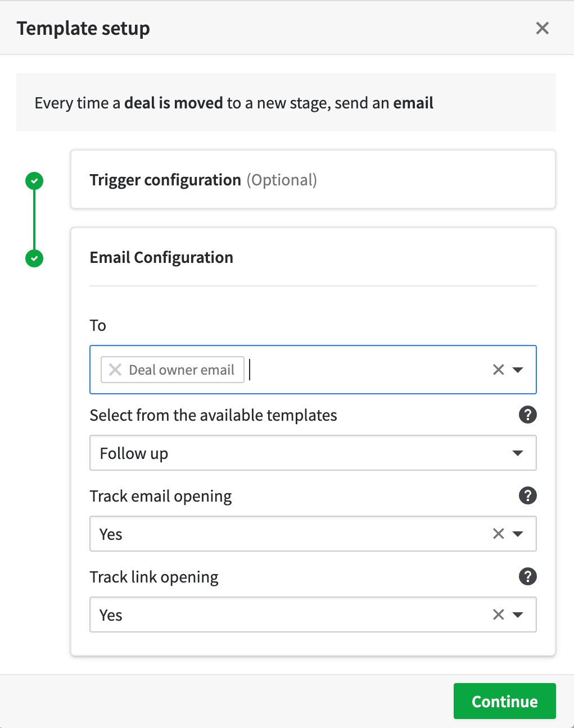Select the Email Configuration section header
Image resolution: width=574 pixels, height=728 pixels.
161,257
